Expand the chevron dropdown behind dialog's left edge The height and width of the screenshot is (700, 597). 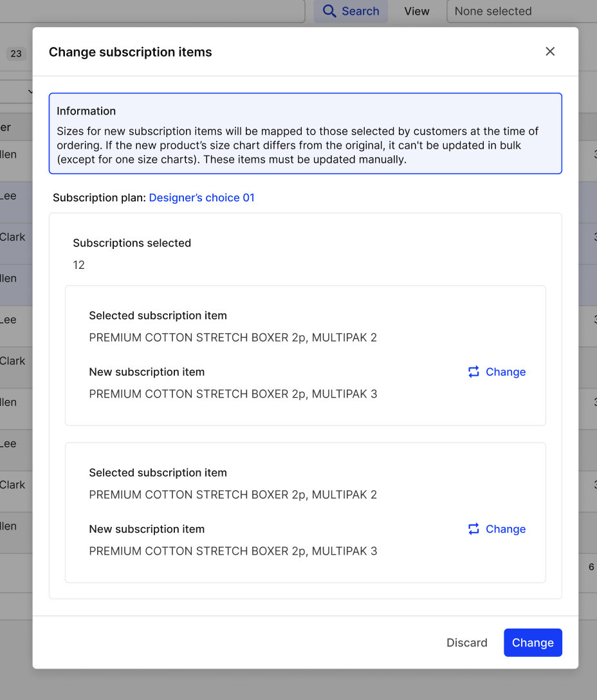point(30,91)
